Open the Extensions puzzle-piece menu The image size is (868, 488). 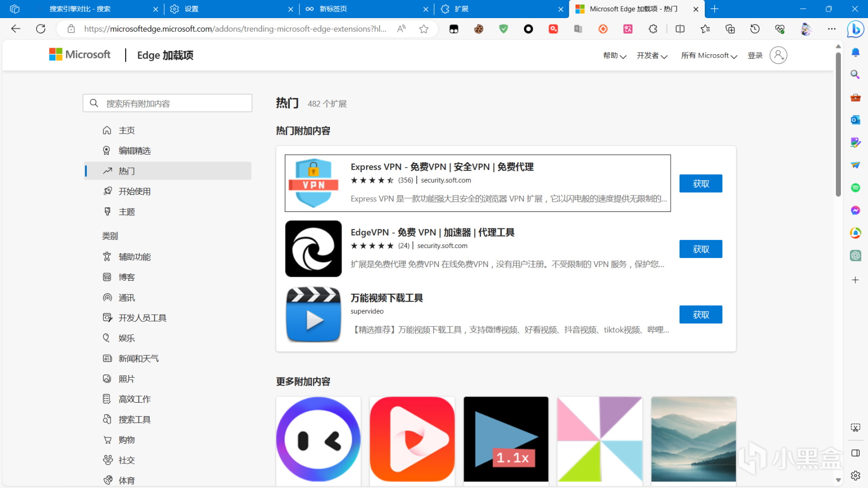tap(653, 29)
